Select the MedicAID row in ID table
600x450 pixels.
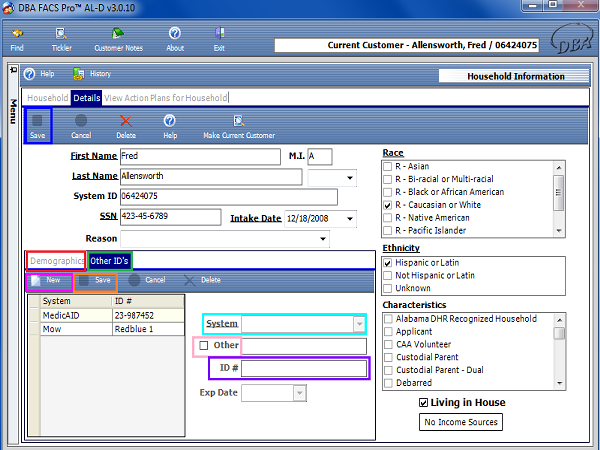click(107, 316)
